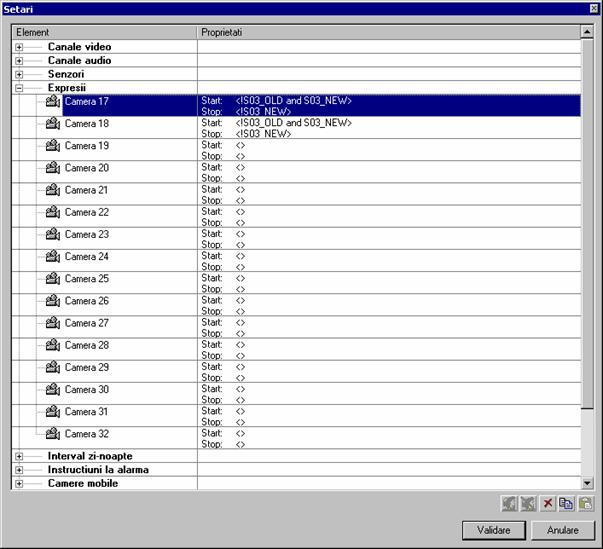Click the Camera 28 camera icon
Image resolution: width=603 pixels, height=549 pixels.
tap(53, 345)
